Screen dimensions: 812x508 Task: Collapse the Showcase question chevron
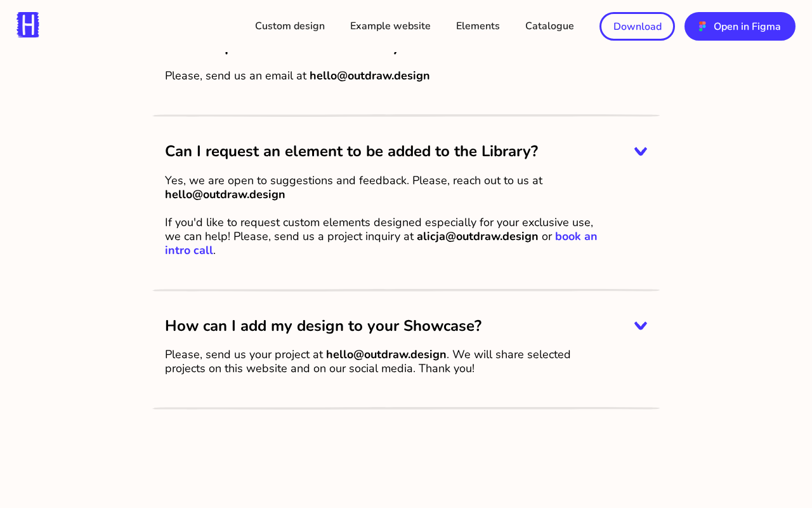[641, 326]
